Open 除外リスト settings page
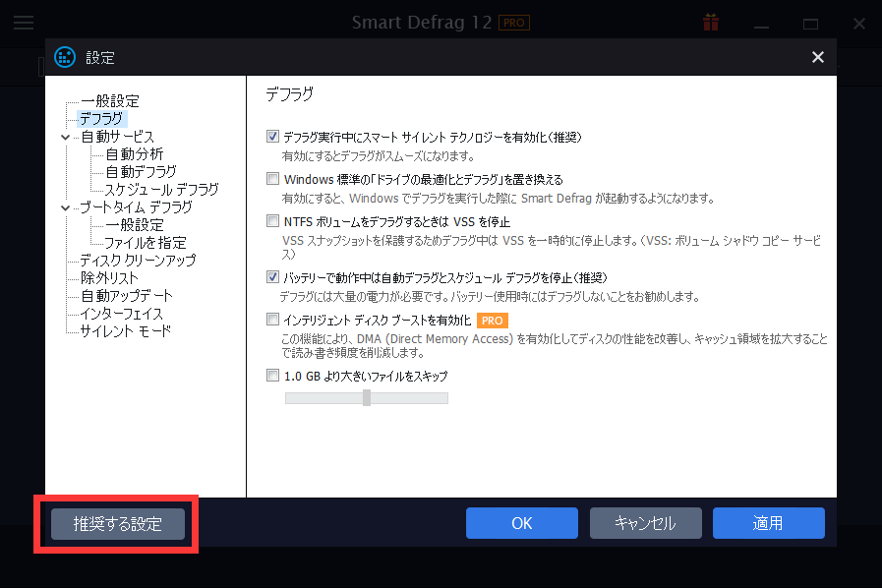882x588 pixels. click(109, 278)
